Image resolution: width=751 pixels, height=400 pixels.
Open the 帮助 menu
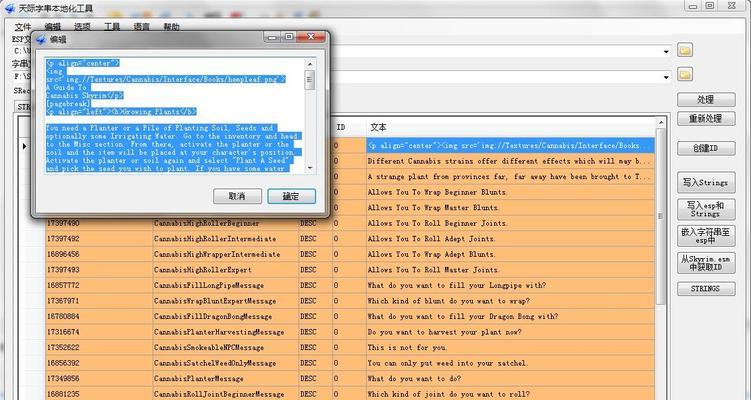171,27
